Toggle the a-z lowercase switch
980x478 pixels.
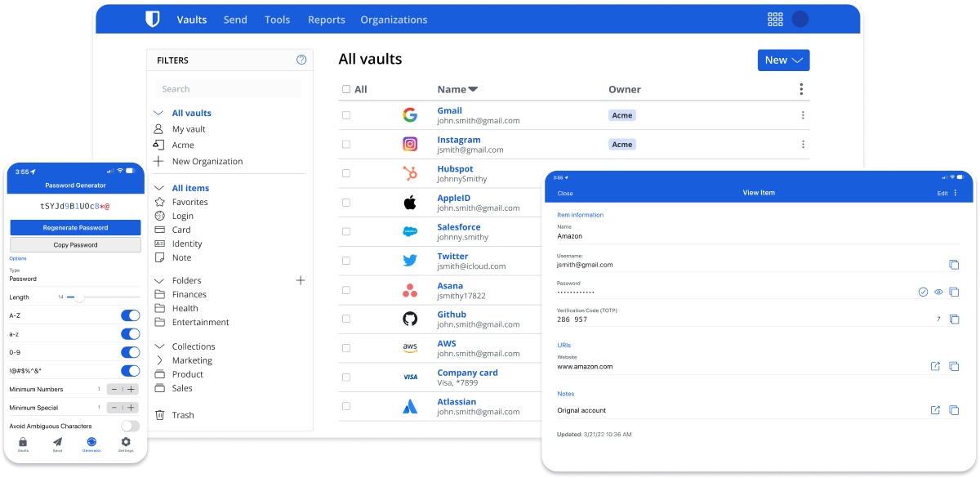tap(130, 333)
